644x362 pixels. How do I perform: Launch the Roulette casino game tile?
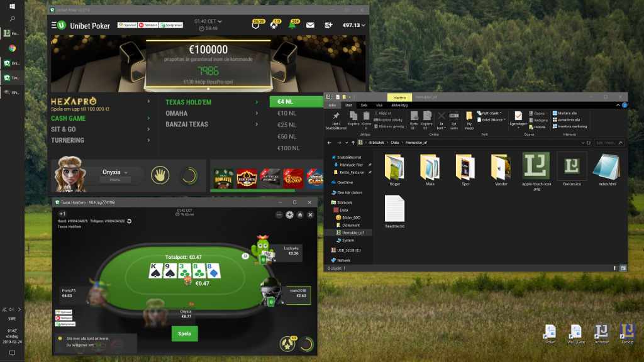pos(223,178)
